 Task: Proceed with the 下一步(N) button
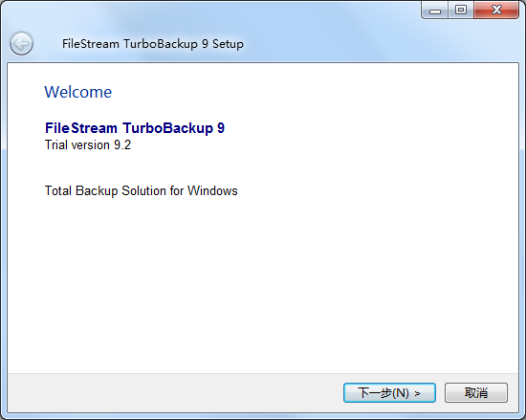pos(389,392)
